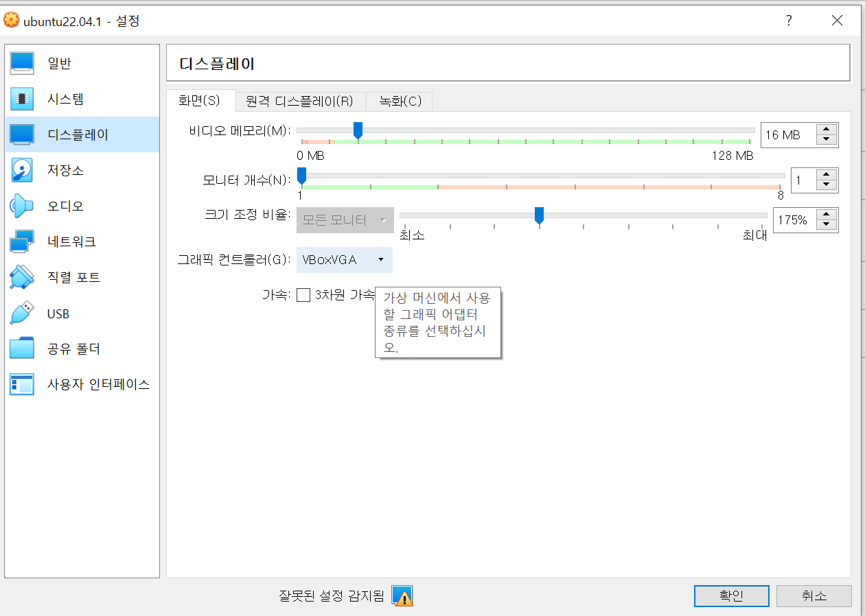Decrease scale factor with down arrow
This screenshot has height=616, width=865.
point(827,225)
